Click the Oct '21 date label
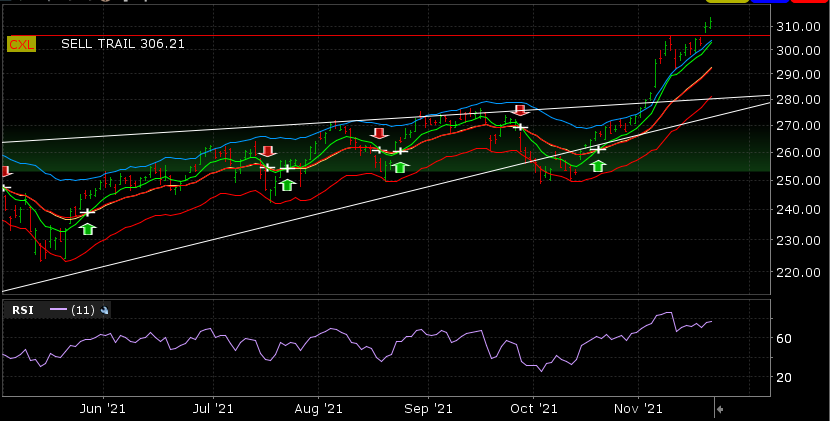This screenshot has width=830, height=421. (534, 409)
